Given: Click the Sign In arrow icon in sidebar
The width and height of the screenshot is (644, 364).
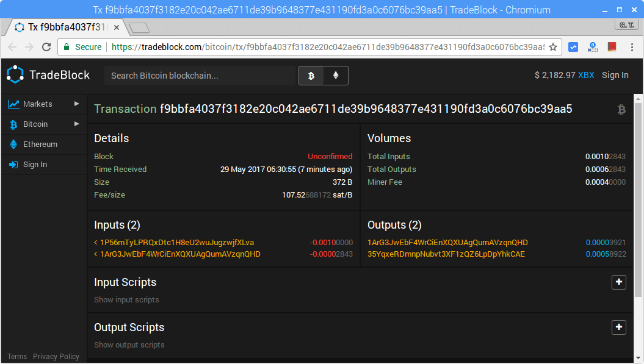Looking at the screenshot, I should tap(15, 165).
